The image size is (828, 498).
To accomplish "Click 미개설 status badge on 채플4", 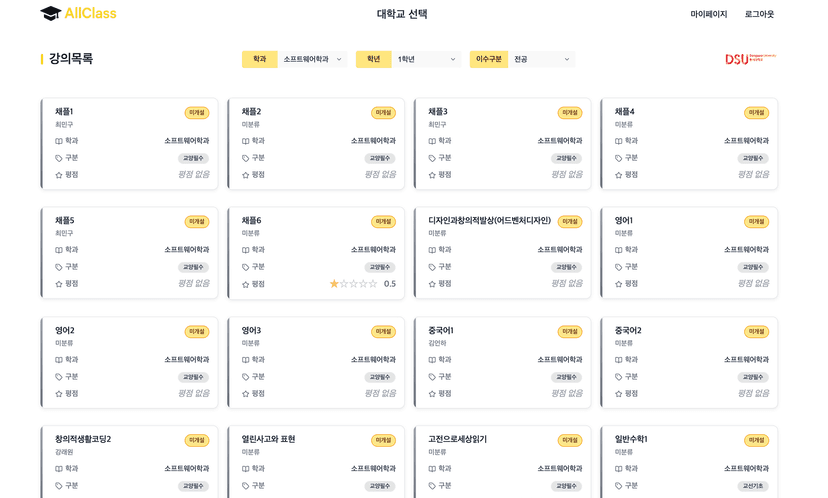I will coord(756,113).
